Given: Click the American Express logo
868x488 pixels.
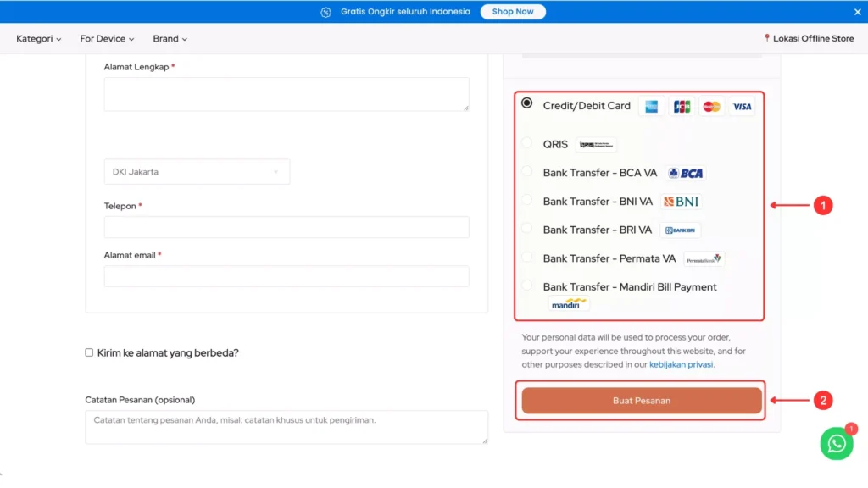Looking at the screenshot, I should [x=651, y=106].
